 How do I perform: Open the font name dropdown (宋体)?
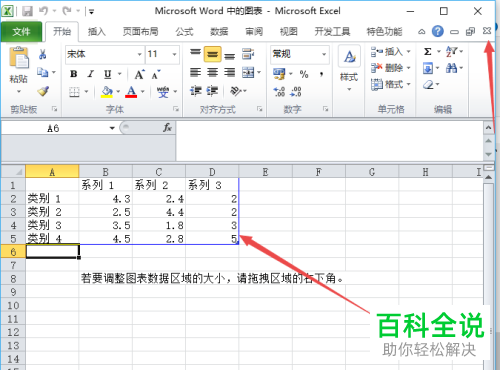point(140,54)
